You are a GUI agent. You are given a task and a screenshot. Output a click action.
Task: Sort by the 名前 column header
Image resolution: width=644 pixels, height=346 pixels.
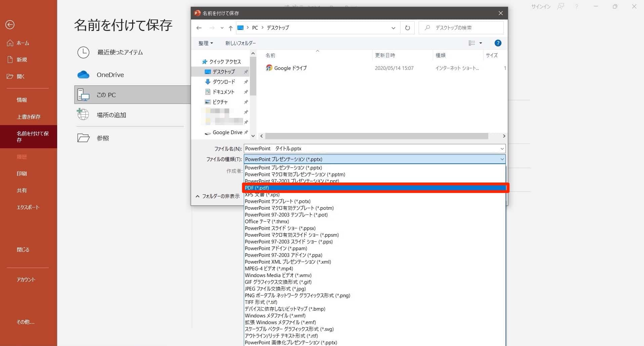270,55
